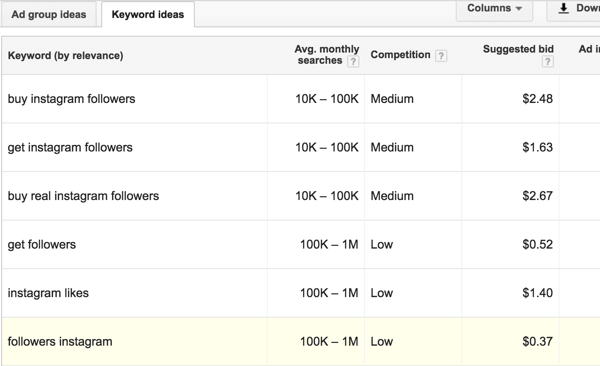Sort by Competition column header
Image resolution: width=600 pixels, height=366 pixels.
pos(400,55)
